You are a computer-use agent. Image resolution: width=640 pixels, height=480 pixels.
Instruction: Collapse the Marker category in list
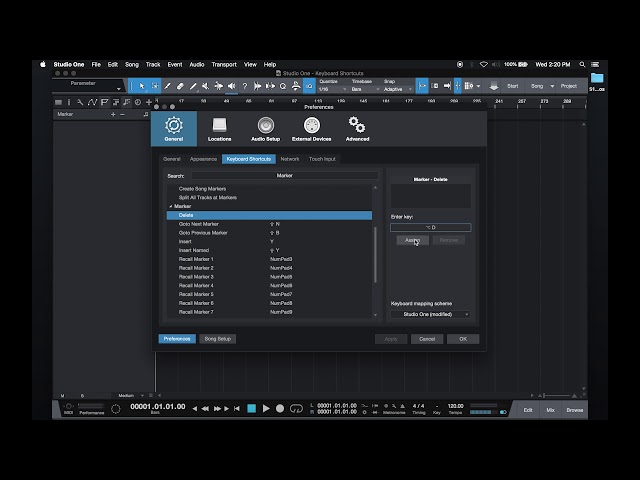pos(171,206)
